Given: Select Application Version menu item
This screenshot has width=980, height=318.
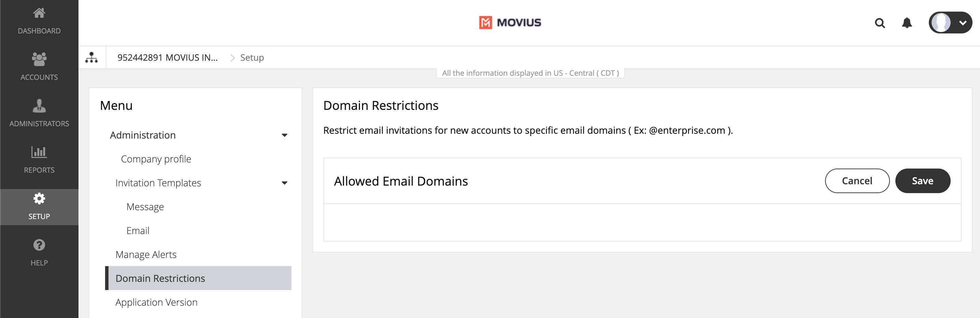Looking at the screenshot, I should [x=156, y=302].
